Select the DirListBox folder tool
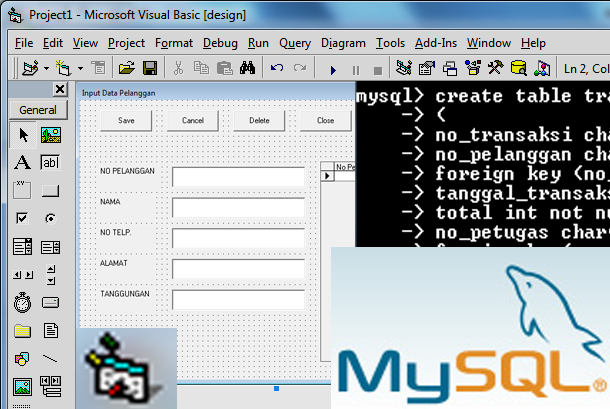The image size is (610, 409). [22, 331]
